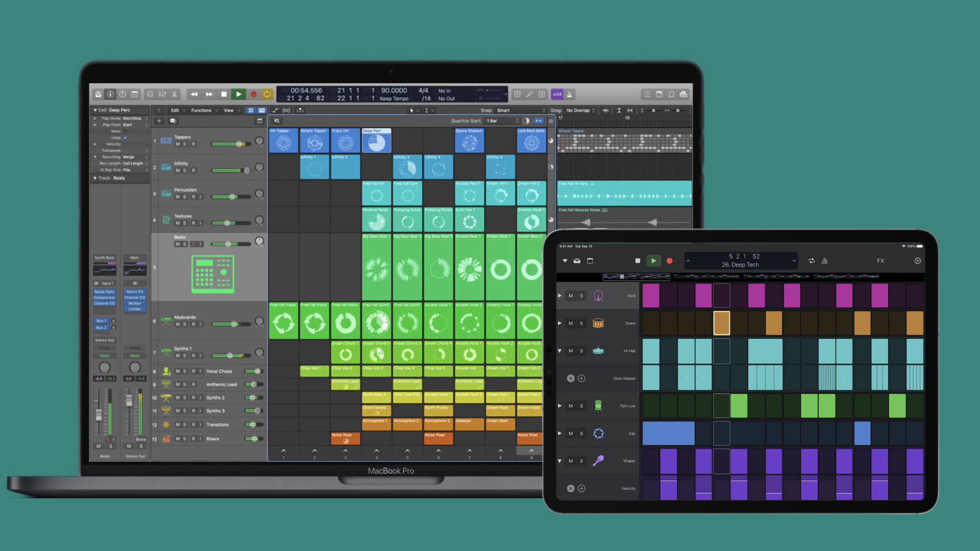Solo the Hi-Hat row on iPad
Image resolution: width=980 pixels, height=551 pixels.
(581, 351)
